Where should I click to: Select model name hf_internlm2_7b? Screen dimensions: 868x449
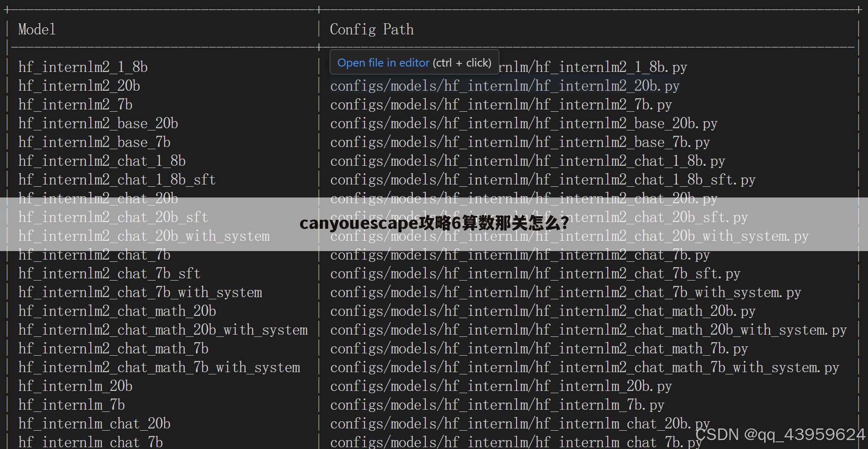pyautogui.click(x=76, y=105)
